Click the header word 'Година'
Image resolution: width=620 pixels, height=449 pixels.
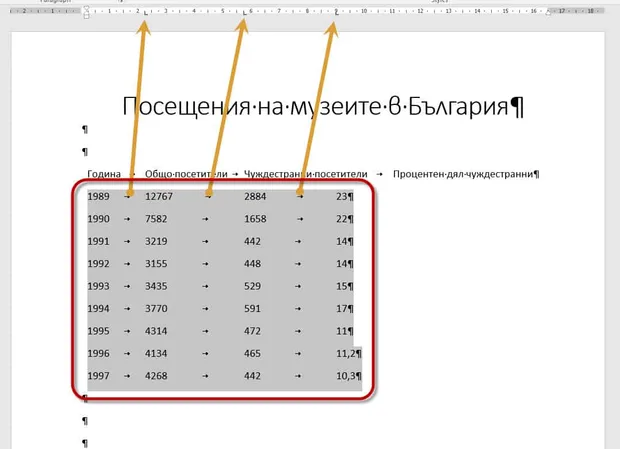click(x=104, y=174)
